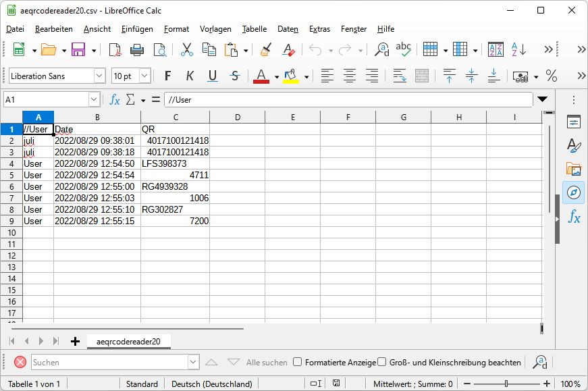Click the Sort ascending A-Z icon

496,49
